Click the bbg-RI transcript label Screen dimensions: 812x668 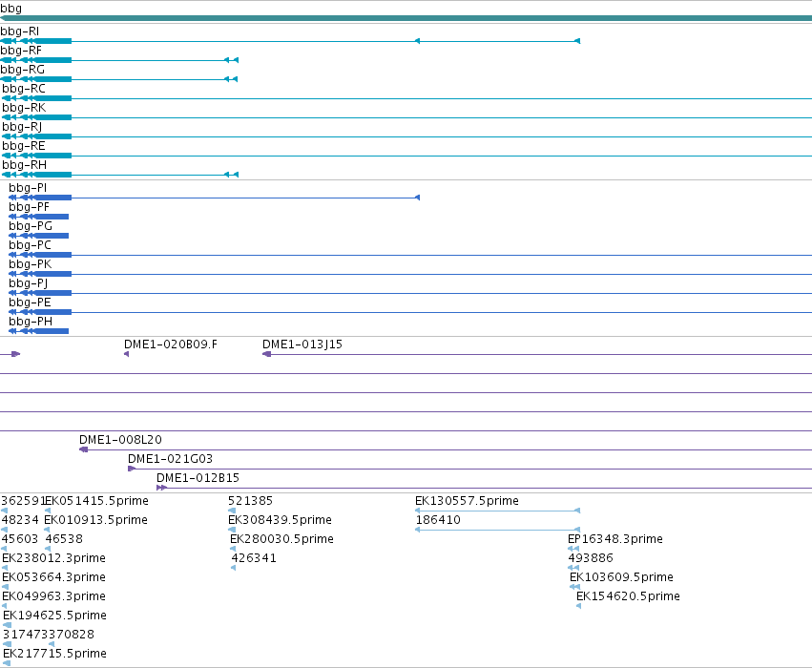tap(20, 31)
